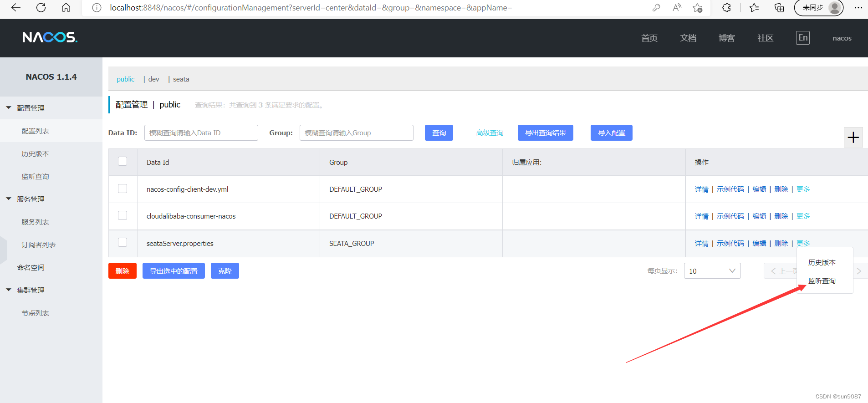
Task: Open 文档 in the top navigation
Action: (688, 38)
